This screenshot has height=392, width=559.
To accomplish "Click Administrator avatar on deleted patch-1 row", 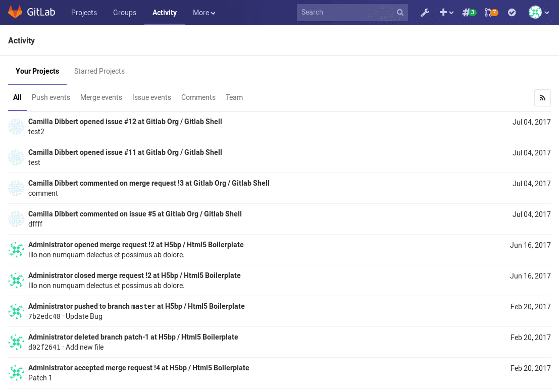I will click(x=16, y=342).
